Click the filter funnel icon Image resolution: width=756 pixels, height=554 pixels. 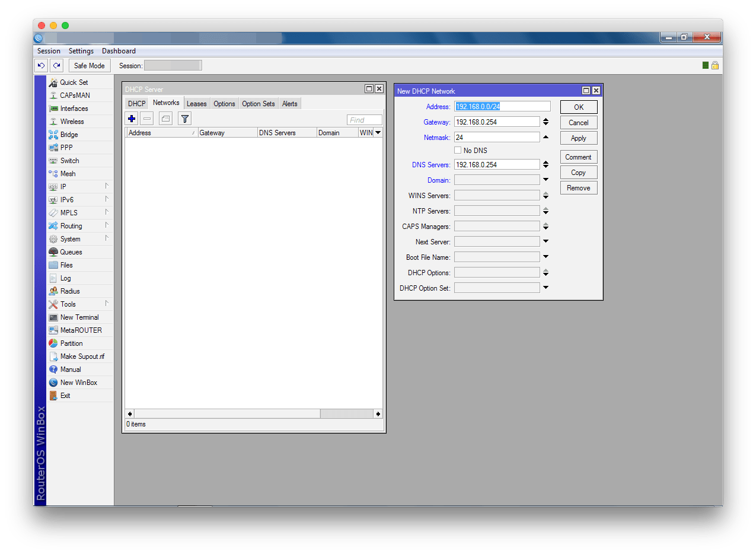click(184, 119)
